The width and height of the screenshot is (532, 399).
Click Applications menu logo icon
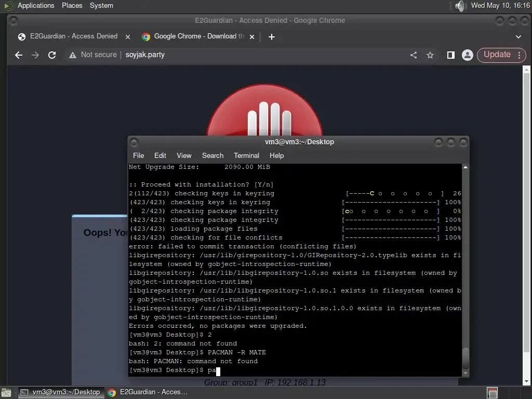(8, 6)
